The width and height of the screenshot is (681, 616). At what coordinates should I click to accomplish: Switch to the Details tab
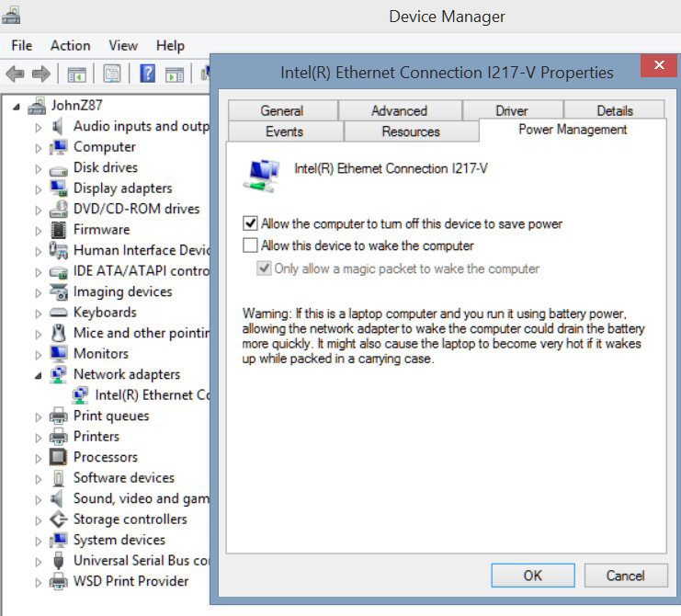click(615, 110)
